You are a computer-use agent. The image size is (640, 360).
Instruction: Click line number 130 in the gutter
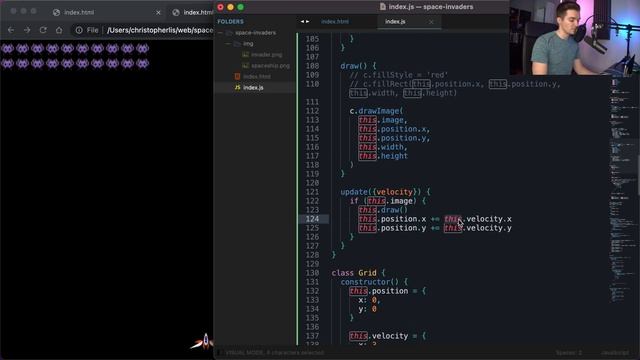pos(312,273)
